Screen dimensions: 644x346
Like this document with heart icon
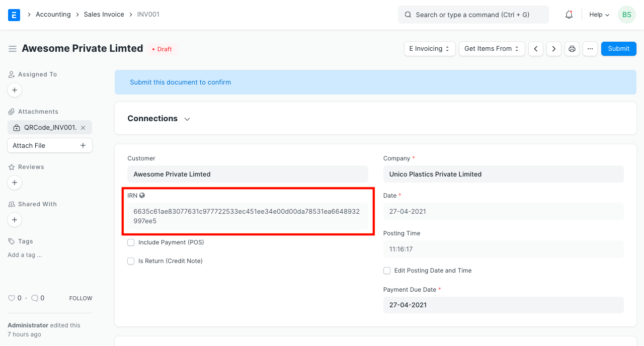(12, 298)
